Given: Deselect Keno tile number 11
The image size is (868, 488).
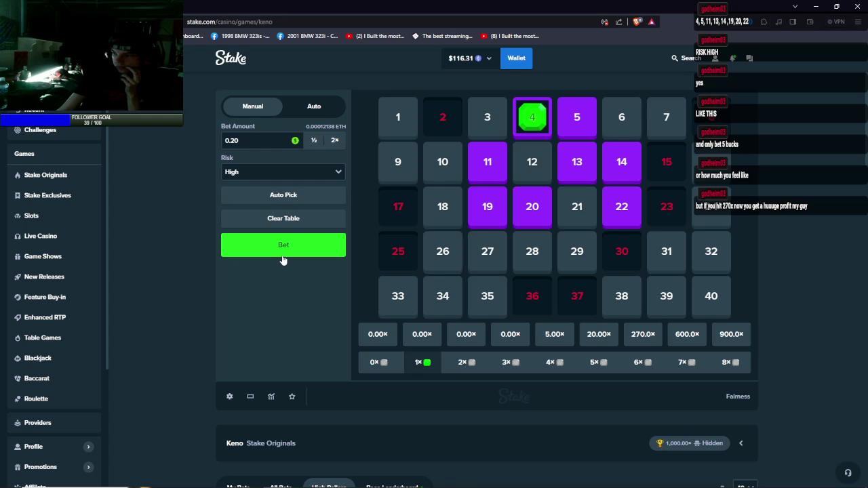Looking at the screenshot, I should pos(488,162).
